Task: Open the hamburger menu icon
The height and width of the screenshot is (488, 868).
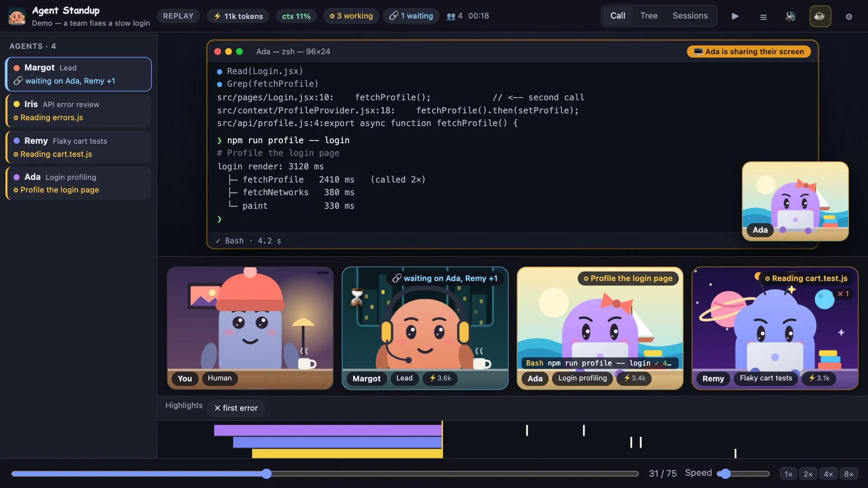Action: point(763,17)
